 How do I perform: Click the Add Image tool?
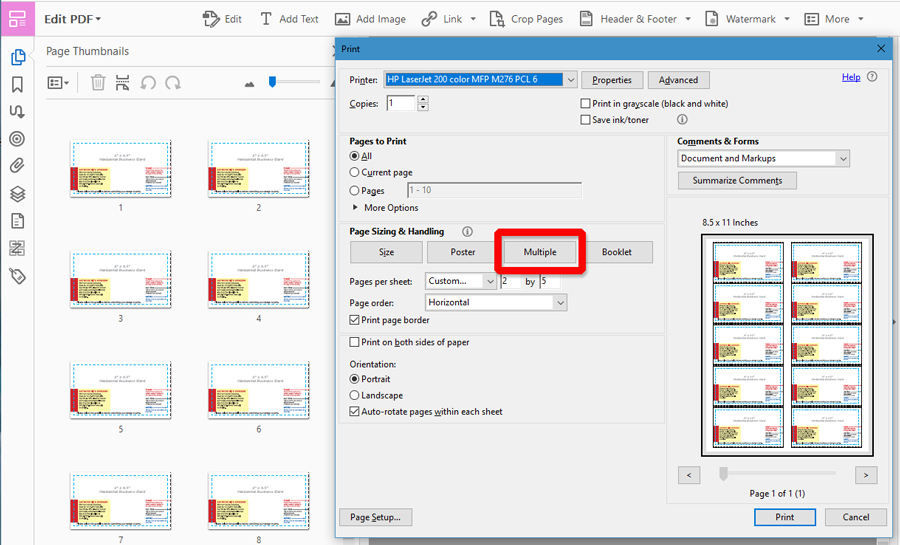(370, 19)
